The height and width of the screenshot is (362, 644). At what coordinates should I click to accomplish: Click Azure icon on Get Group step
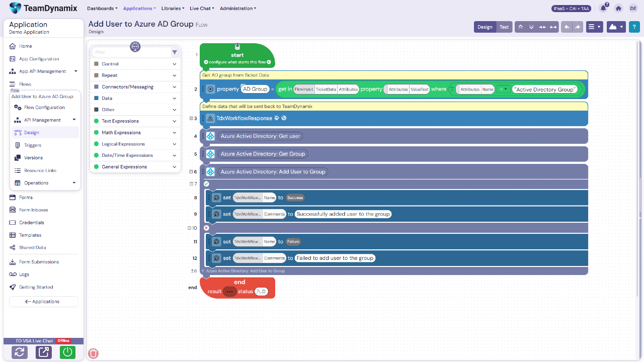point(210,154)
